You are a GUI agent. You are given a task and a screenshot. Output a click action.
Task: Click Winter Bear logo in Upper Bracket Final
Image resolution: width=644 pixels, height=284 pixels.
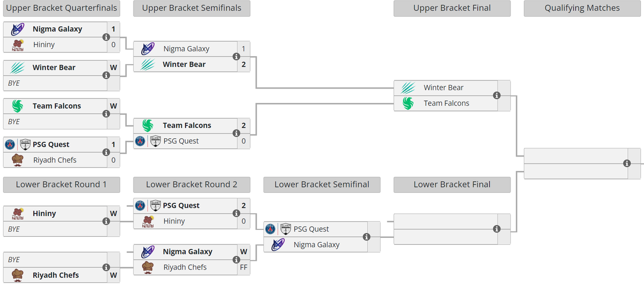click(408, 87)
